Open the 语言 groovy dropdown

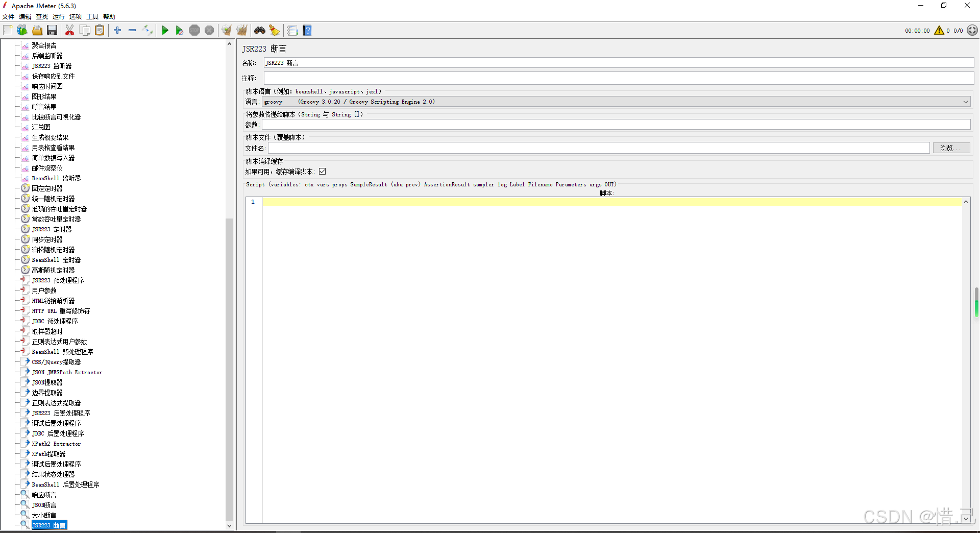pyautogui.click(x=616, y=102)
